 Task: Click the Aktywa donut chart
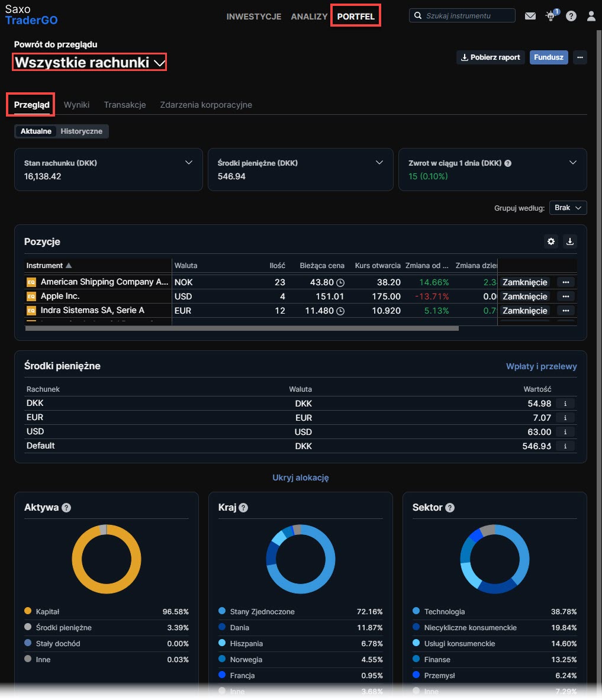[107, 559]
